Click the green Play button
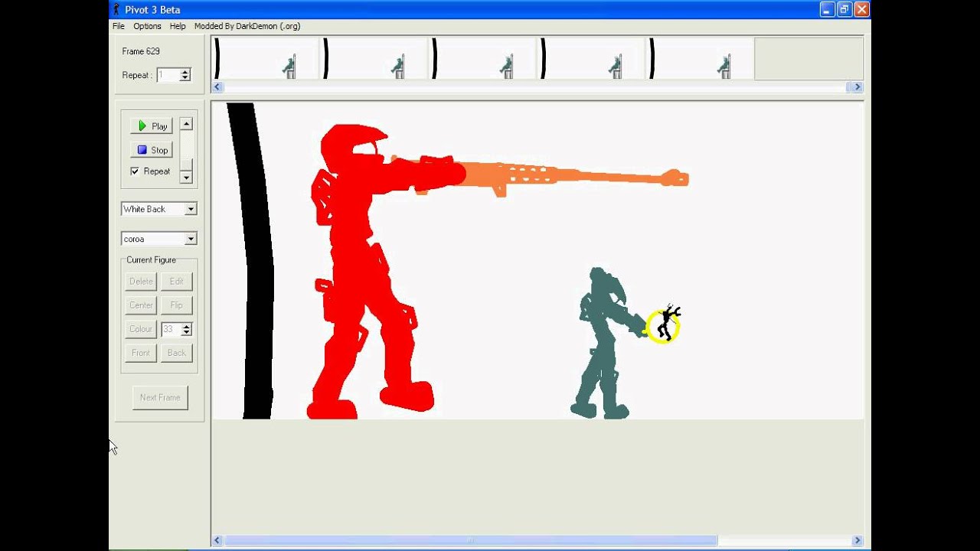980x551 pixels. coord(152,126)
